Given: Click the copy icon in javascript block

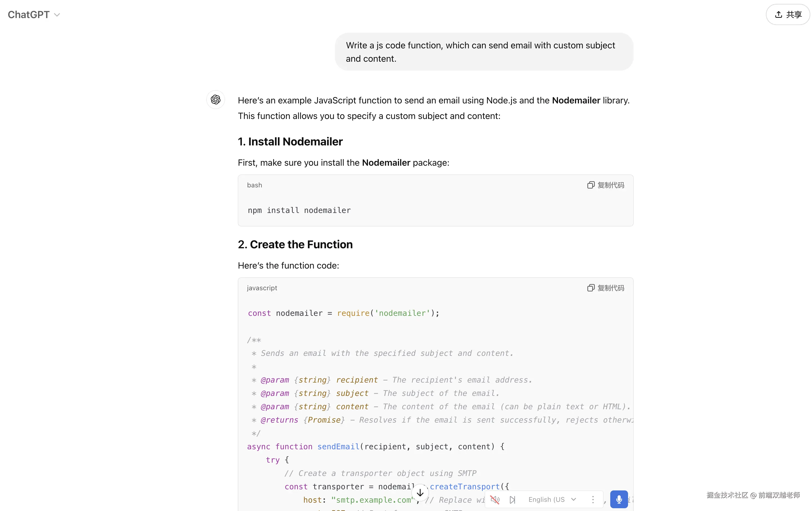Looking at the screenshot, I should point(591,288).
